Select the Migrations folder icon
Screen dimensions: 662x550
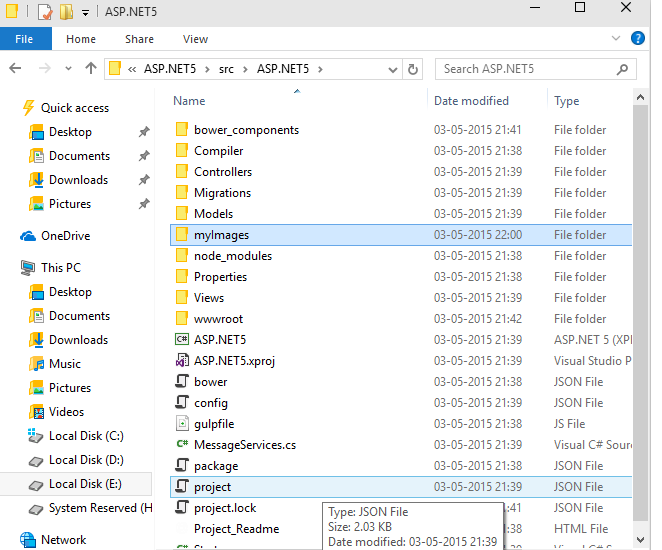pyautogui.click(x=182, y=192)
